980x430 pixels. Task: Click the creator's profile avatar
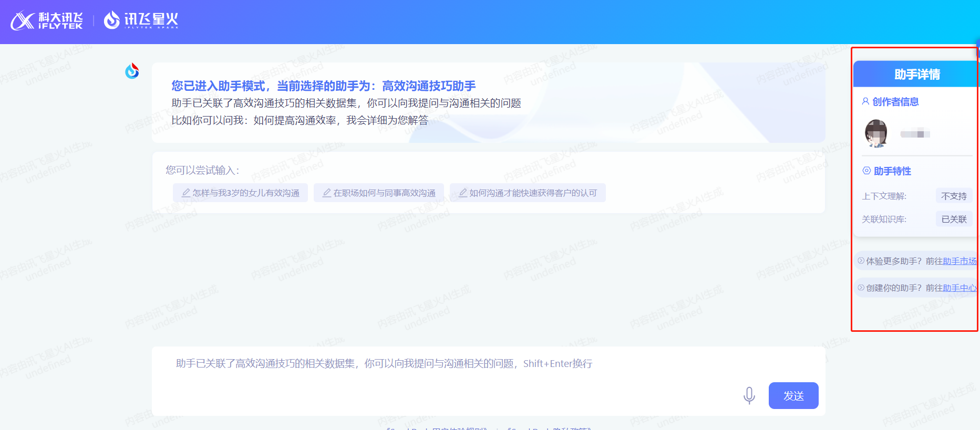click(x=876, y=133)
